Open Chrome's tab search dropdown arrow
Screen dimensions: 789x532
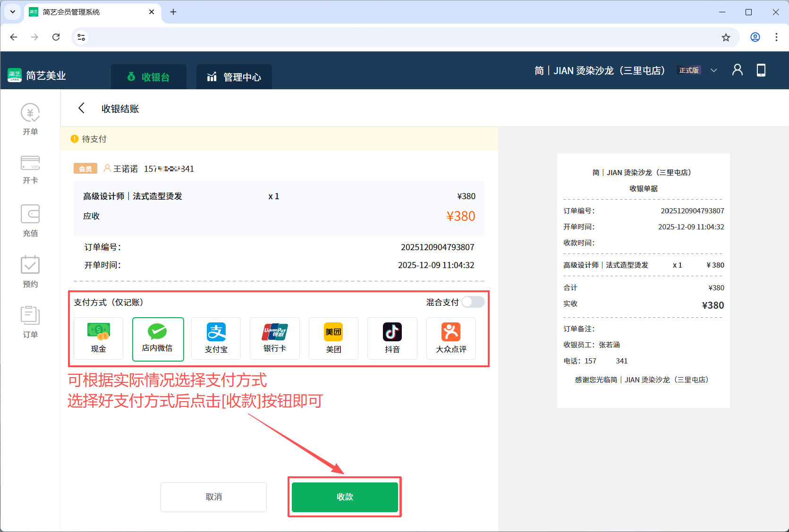point(12,12)
